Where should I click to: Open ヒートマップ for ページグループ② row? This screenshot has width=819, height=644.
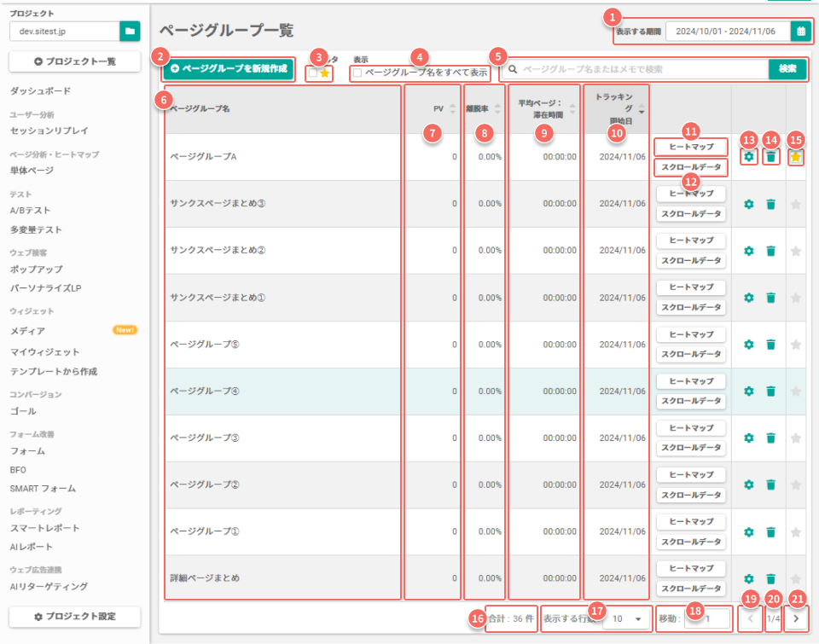[691, 475]
